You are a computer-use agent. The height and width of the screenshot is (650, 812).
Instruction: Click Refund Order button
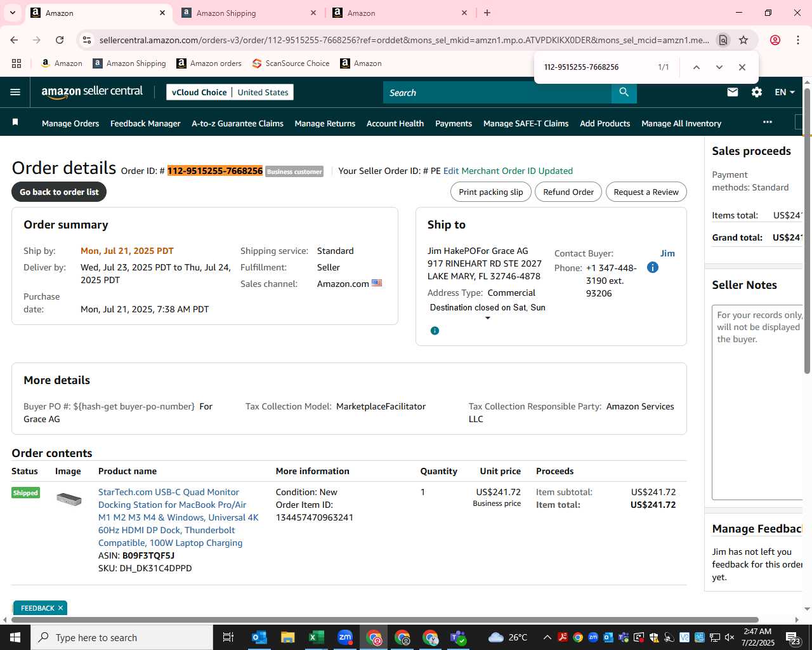tap(568, 192)
